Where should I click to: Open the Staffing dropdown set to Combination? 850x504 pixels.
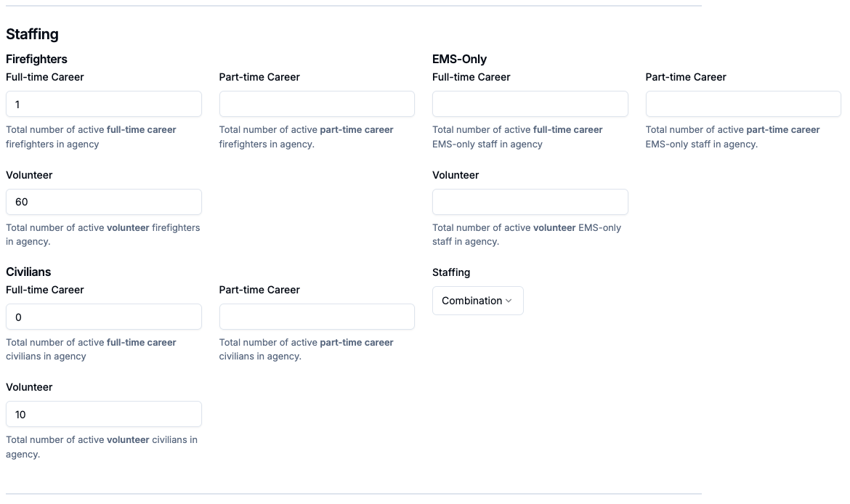477,301
